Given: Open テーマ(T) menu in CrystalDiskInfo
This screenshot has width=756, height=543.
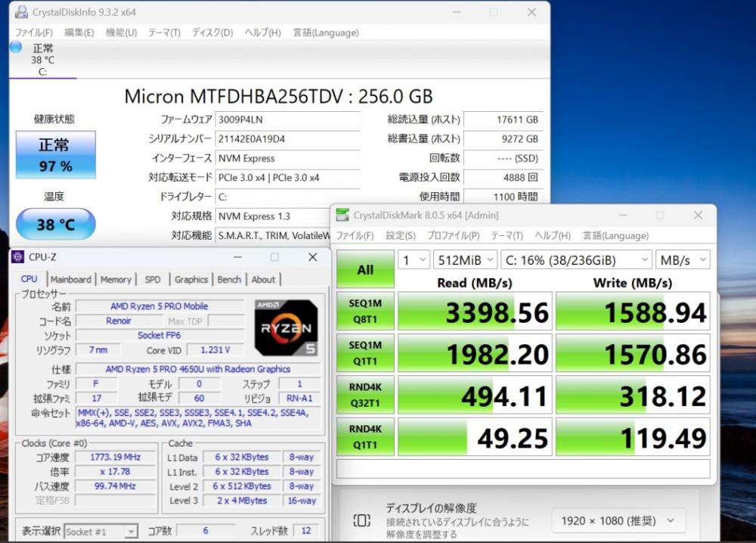Looking at the screenshot, I should 164,33.
